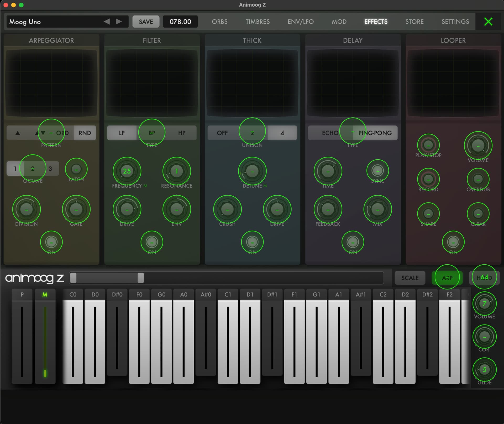Click the Cor. knob
504x424 pixels.
(484, 337)
